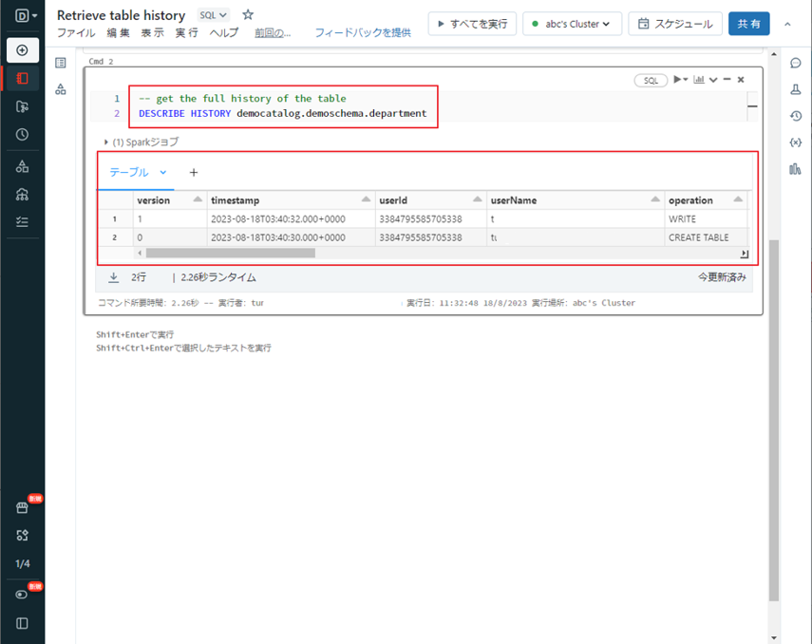Collapse the sidebar menu panel icon
Image resolution: width=812 pixels, height=644 pixels.
(22, 623)
